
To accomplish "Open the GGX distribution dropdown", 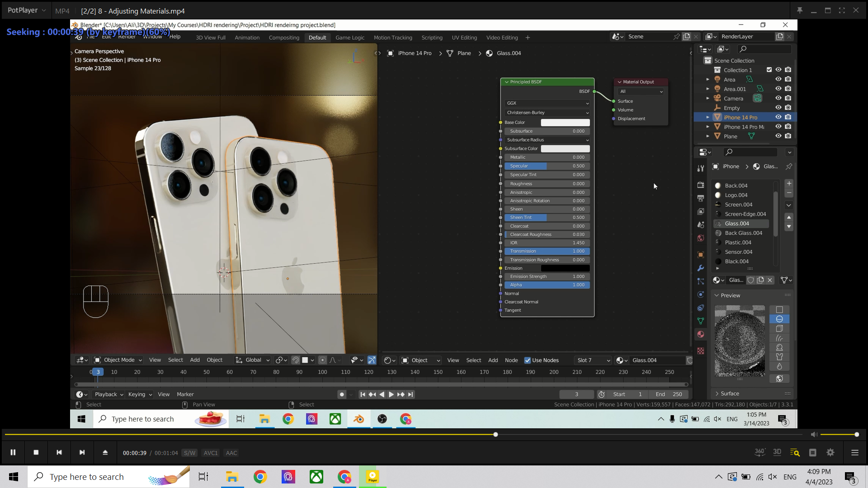I will (547, 103).
